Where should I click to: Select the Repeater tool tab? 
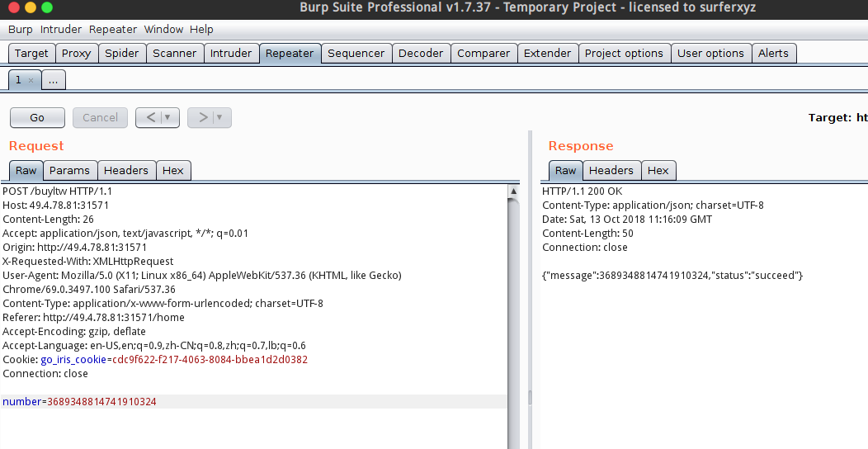[x=290, y=53]
